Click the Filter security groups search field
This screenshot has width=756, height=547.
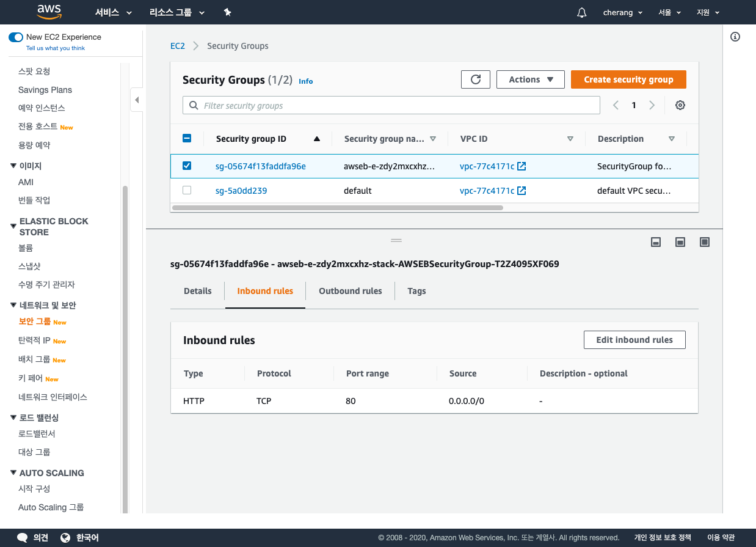[391, 105]
